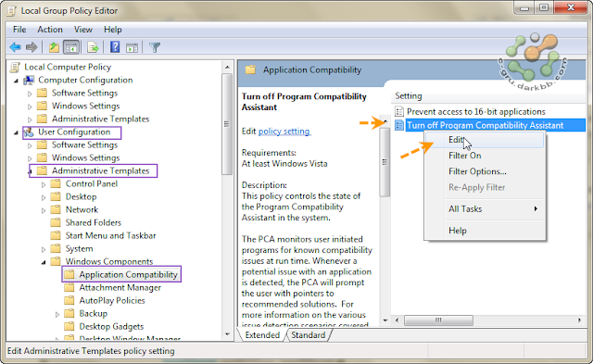Expand Software Settings under Computer Configuration
593x364 pixels.
click(x=30, y=94)
